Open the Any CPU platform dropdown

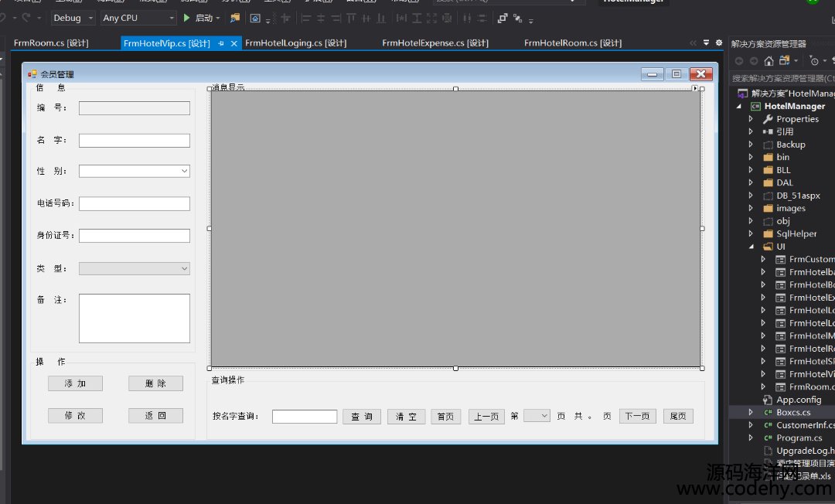(138, 18)
